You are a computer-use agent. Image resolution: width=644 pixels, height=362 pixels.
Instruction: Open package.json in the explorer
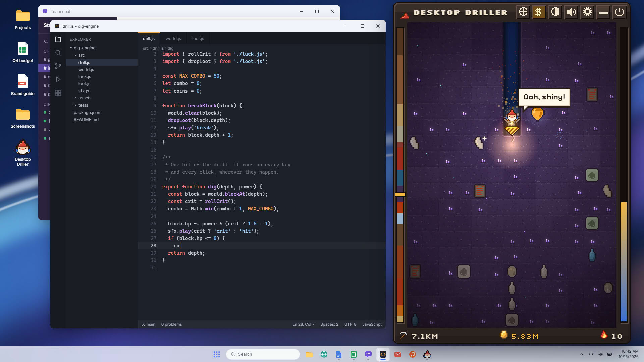coord(102,113)
